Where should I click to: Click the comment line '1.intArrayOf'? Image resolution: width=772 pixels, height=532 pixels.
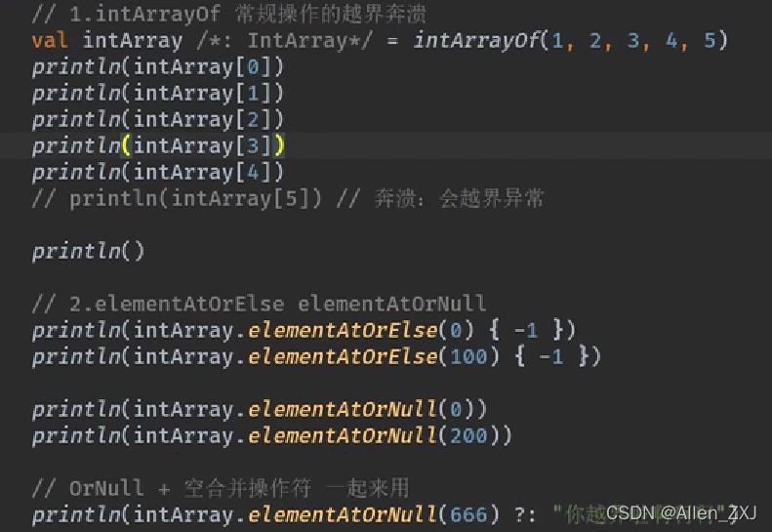point(229,14)
